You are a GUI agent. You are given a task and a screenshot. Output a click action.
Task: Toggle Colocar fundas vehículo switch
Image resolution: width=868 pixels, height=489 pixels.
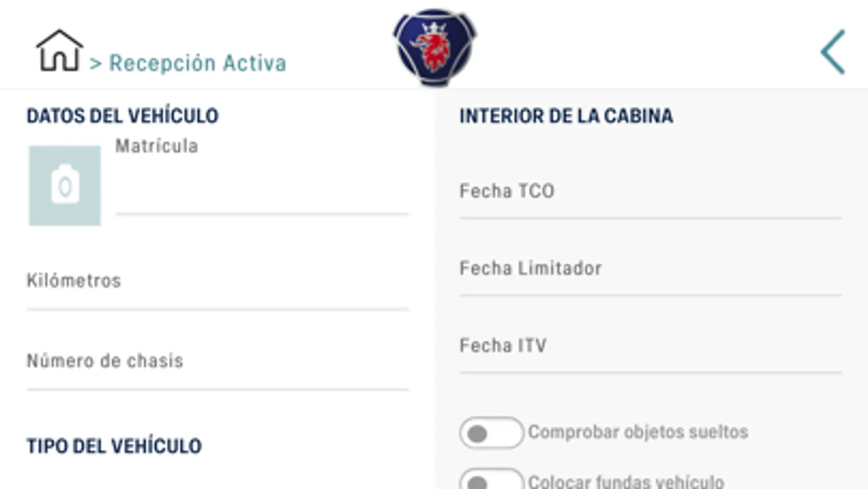(x=491, y=480)
